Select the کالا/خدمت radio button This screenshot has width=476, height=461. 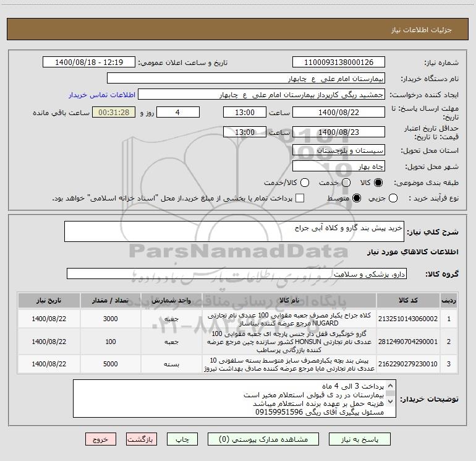[x=305, y=183]
